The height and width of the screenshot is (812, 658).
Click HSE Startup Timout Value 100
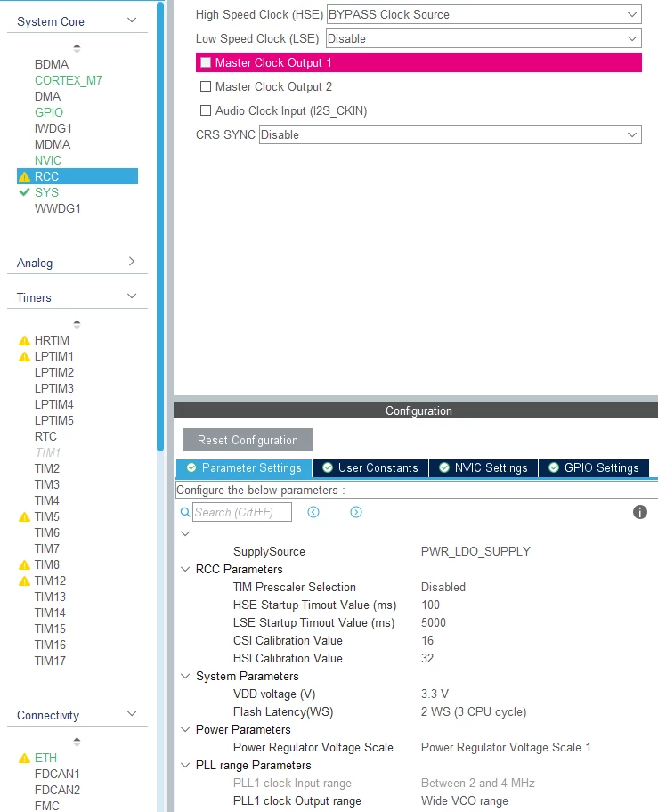point(430,605)
